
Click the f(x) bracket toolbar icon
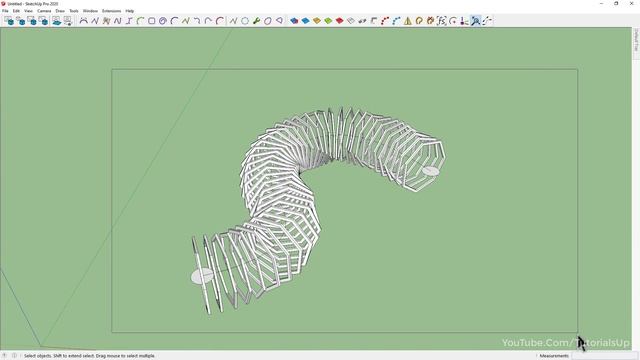pos(442,21)
